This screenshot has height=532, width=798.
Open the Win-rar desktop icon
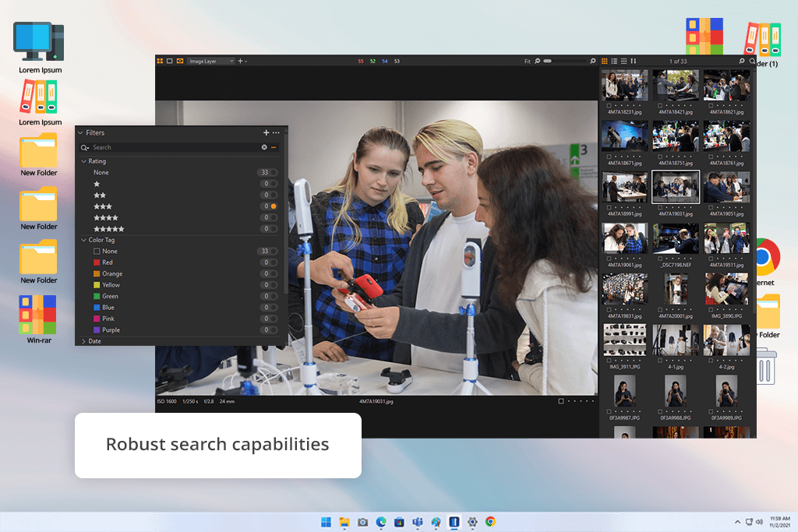[39, 319]
